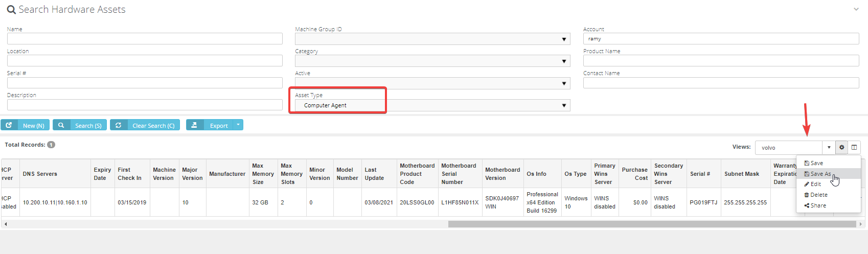
Task: Open the Asset Type dropdown
Action: (x=564, y=105)
